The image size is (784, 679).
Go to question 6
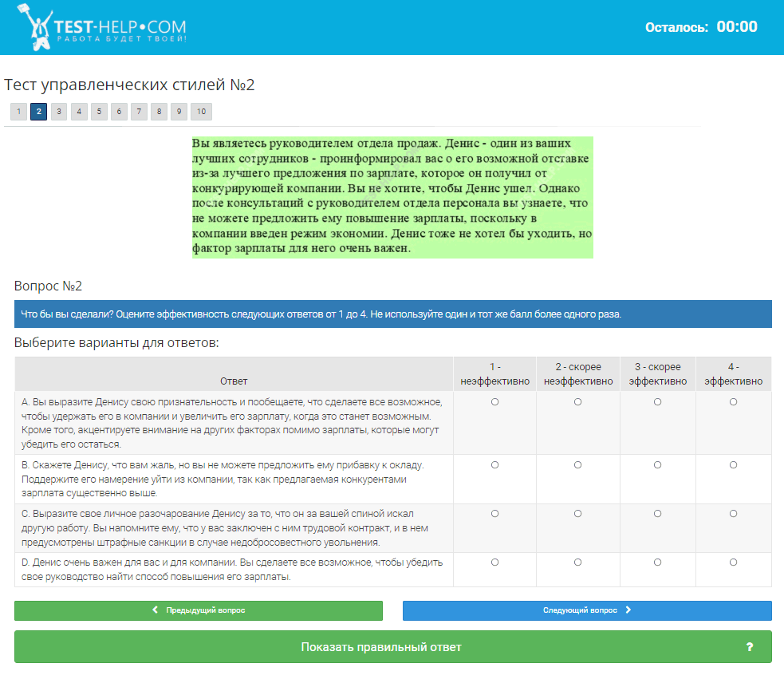tap(119, 112)
